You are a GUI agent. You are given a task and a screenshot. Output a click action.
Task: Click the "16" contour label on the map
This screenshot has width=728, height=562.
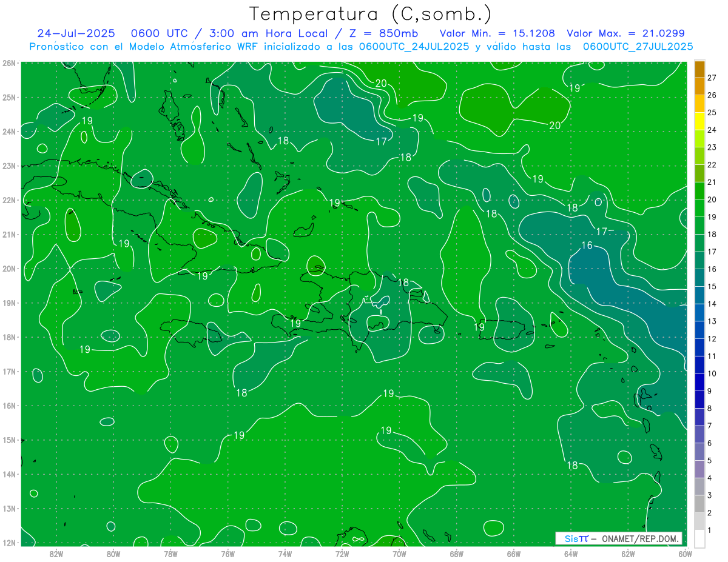point(587,246)
